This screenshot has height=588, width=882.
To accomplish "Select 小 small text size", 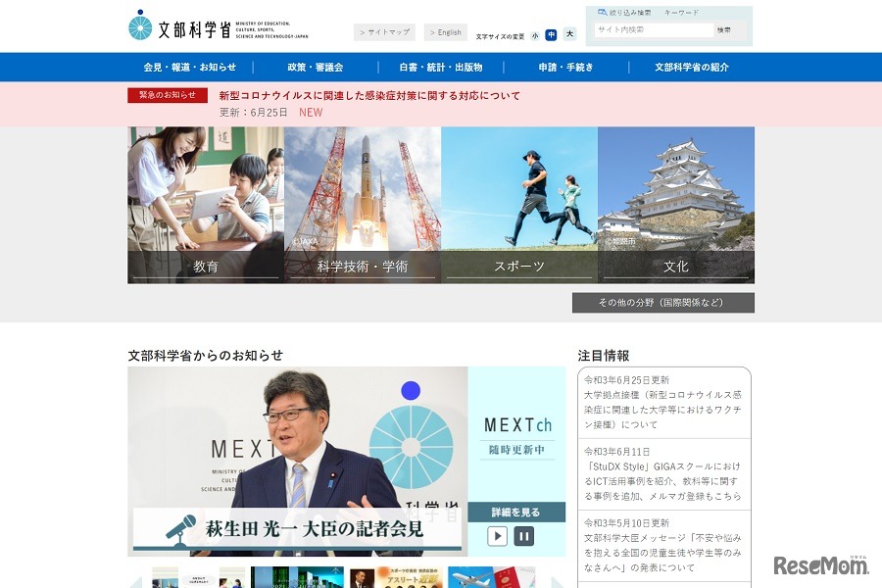I will coord(534,34).
